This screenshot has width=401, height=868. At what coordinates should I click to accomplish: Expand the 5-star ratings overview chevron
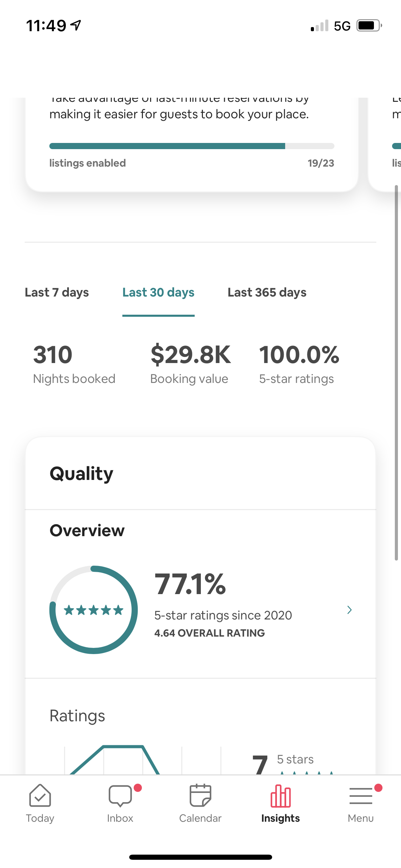point(349,610)
